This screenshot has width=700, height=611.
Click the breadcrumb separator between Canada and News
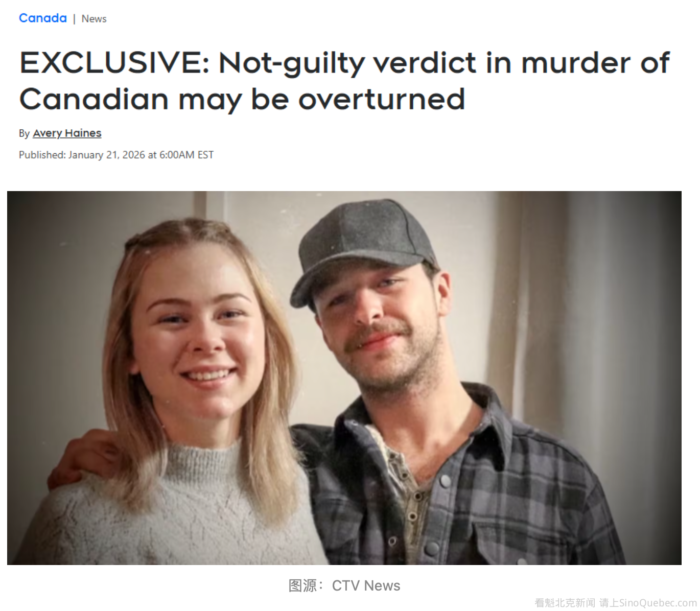click(74, 19)
